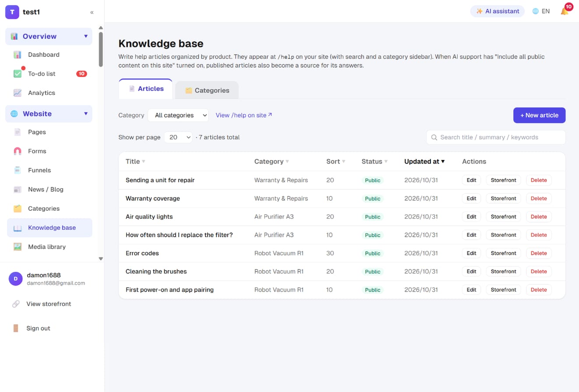Open View /help on site link

tap(244, 115)
